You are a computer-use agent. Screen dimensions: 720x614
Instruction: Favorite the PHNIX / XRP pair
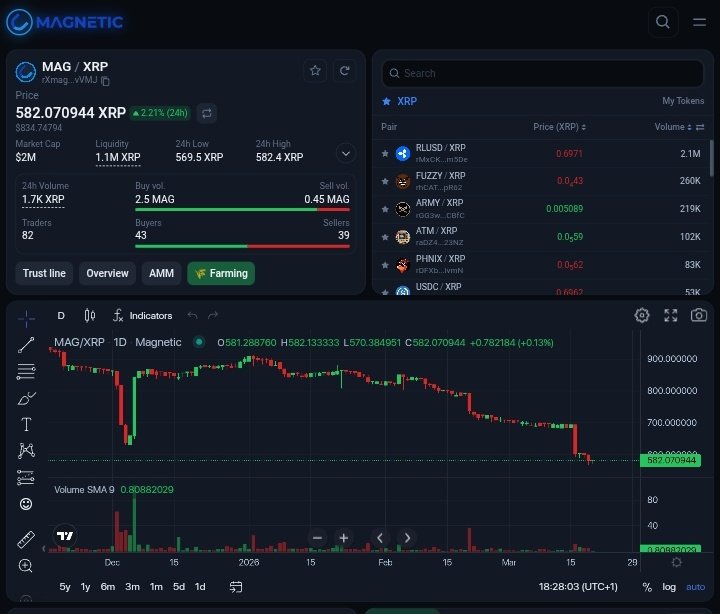click(x=385, y=265)
